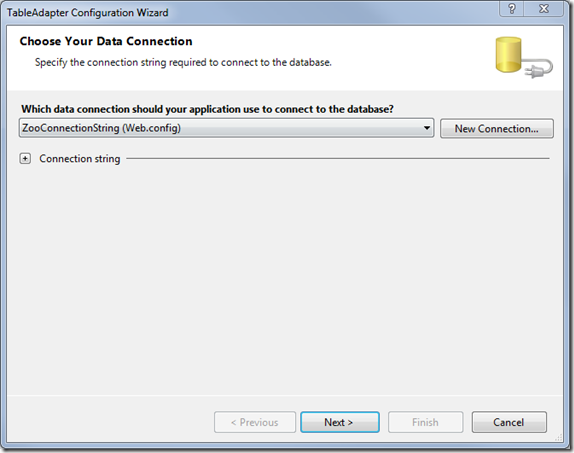Expand the Connection string plus box
Image resolution: width=574 pixels, height=453 pixels.
[x=25, y=159]
